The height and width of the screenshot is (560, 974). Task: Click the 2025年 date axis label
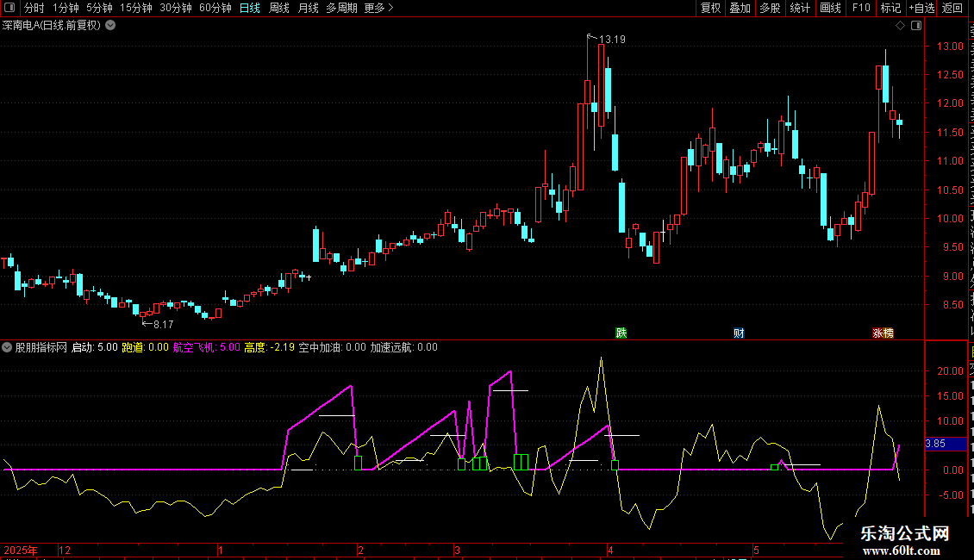[21, 551]
